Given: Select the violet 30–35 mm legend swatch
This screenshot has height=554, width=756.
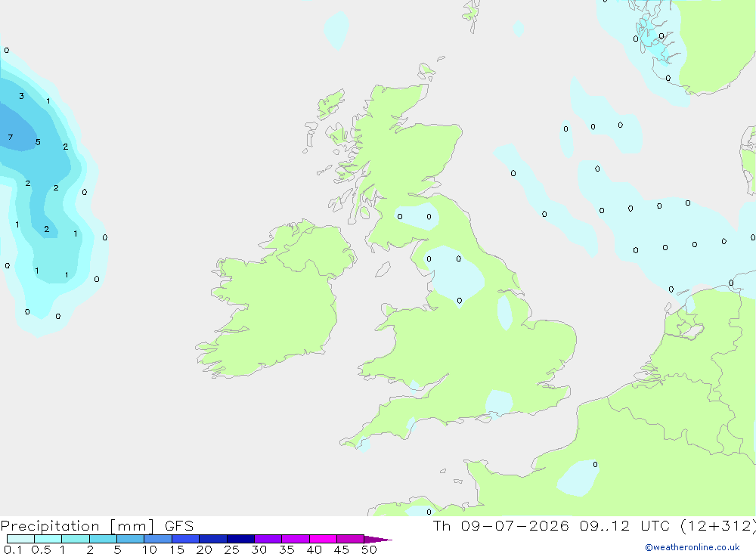Looking at the screenshot, I should pos(268,539).
